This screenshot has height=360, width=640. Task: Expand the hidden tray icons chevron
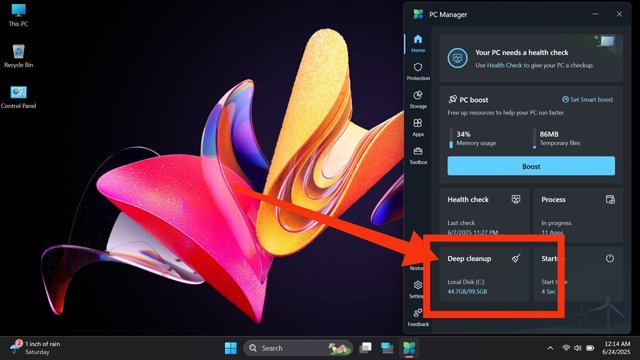[550, 348]
